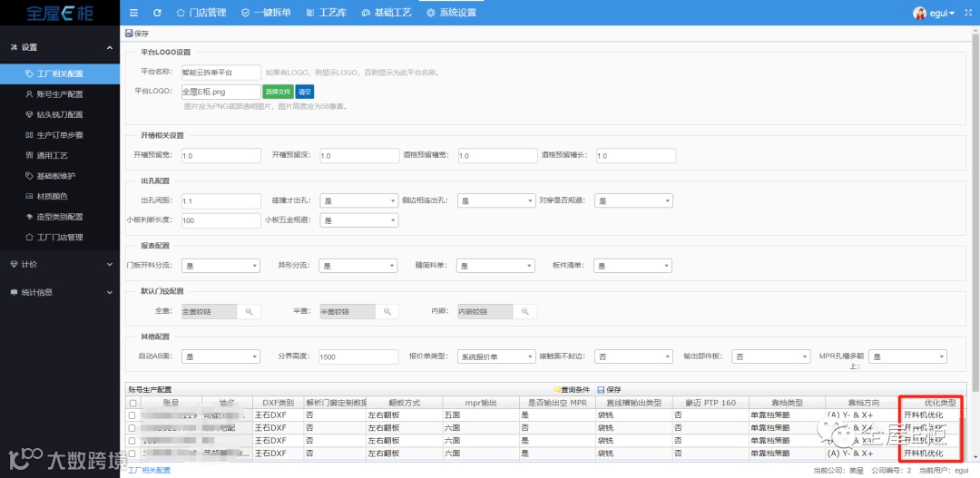Click the 翻板方式 column header
The height and width of the screenshot is (478, 980).
coord(405,403)
